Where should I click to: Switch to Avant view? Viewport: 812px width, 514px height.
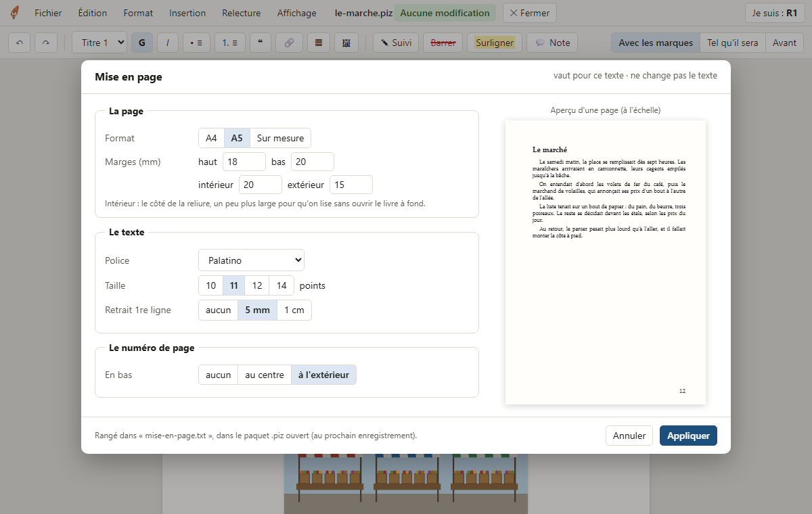click(785, 43)
